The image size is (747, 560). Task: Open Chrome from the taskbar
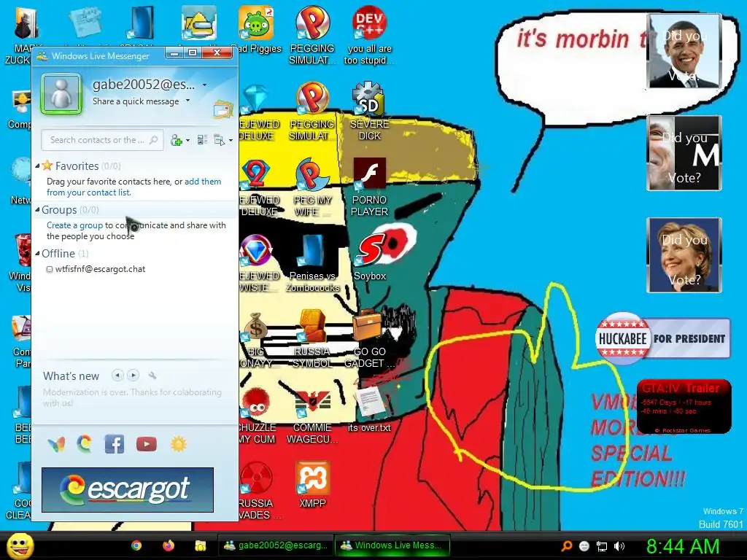pyautogui.click(x=136, y=545)
